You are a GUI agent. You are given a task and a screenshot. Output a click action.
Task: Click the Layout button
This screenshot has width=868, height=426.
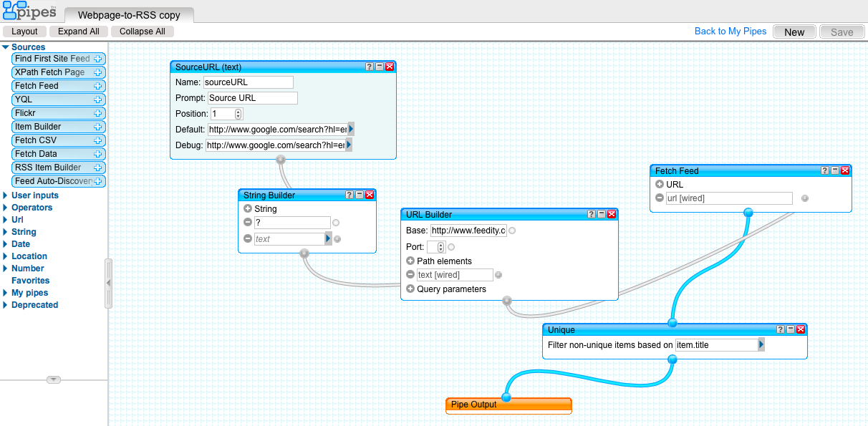click(x=25, y=32)
